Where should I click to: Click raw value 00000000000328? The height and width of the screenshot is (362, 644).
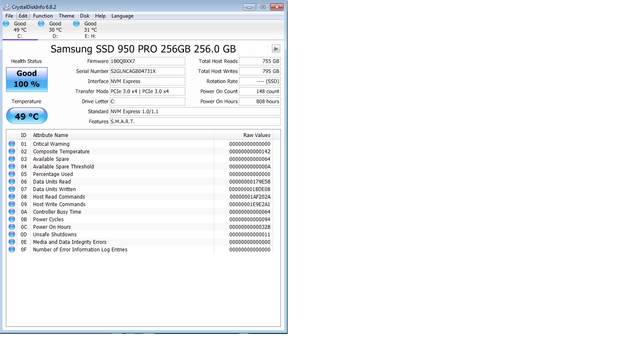[250, 227]
